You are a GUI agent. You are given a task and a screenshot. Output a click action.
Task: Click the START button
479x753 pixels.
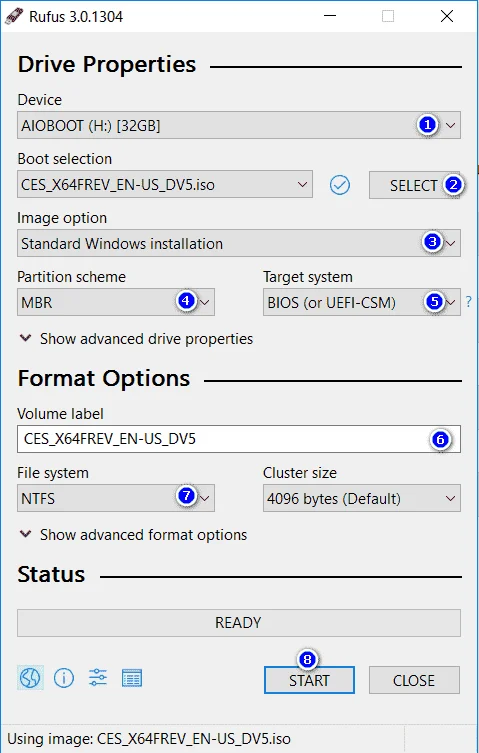309,680
